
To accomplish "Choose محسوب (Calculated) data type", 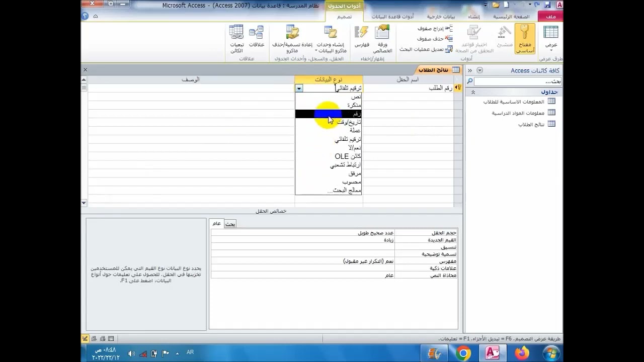I will point(329,182).
